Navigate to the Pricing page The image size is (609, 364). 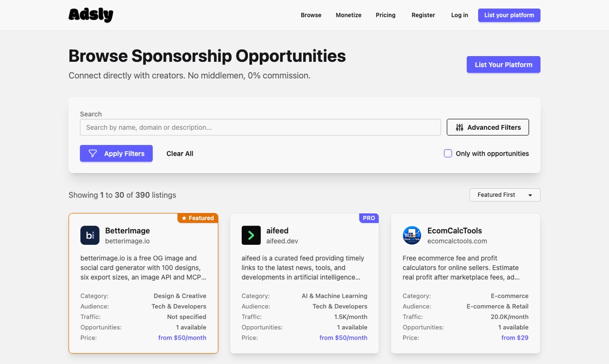click(x=386, y=15)
